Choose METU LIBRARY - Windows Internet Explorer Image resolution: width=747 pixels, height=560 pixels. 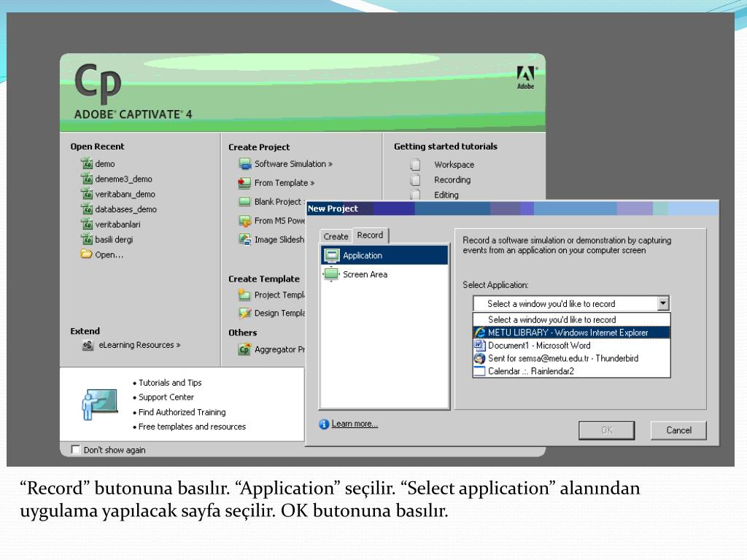(x=571, y=332)
